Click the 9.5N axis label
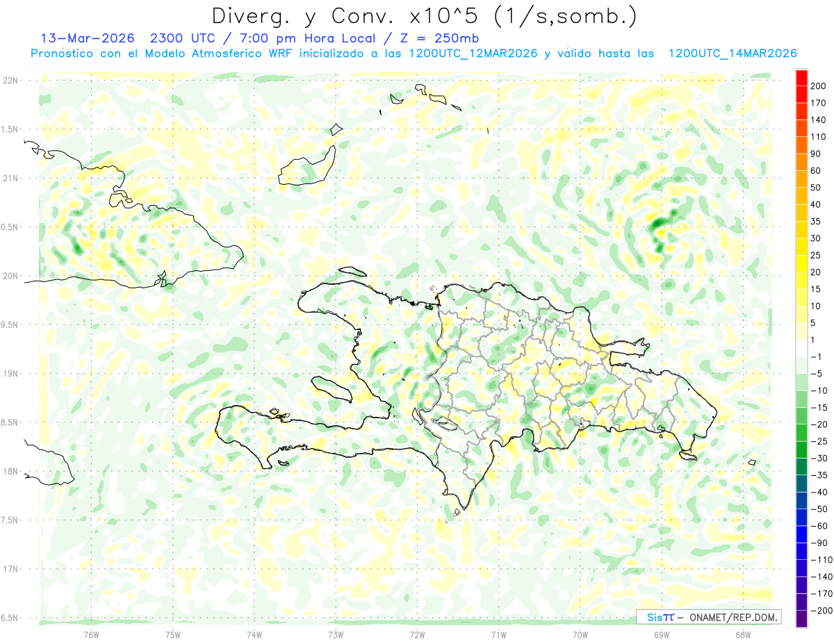 click(x=10, y=324)
